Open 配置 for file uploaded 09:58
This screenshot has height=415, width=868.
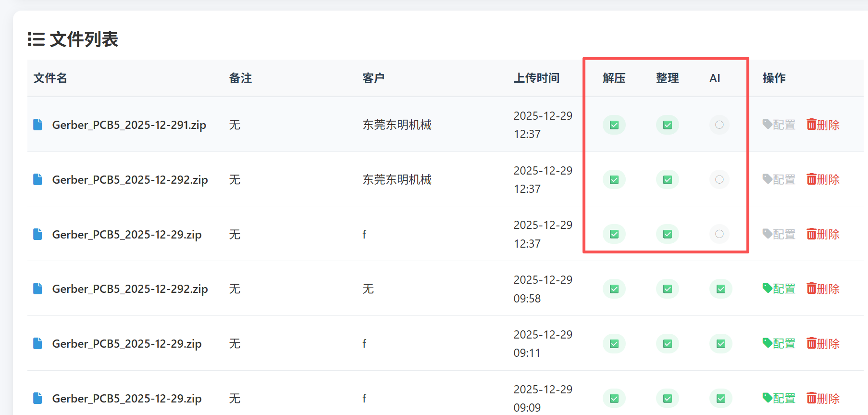779,289
